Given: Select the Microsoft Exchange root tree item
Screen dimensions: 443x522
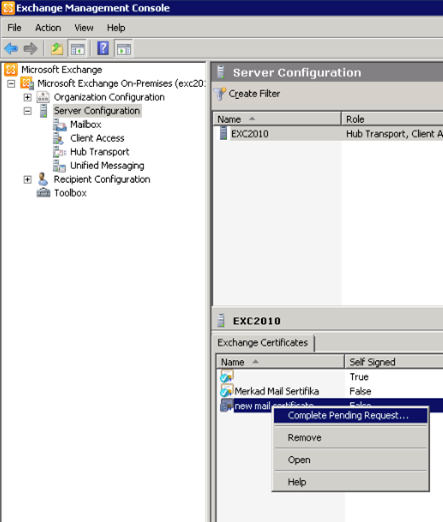Looking at the screenshot, I should pyautogui.click(x=62, y=70).
